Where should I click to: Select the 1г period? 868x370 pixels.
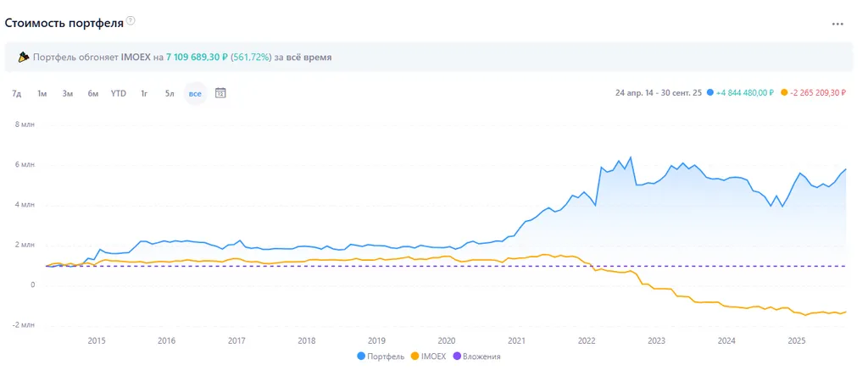coord(145,93)
